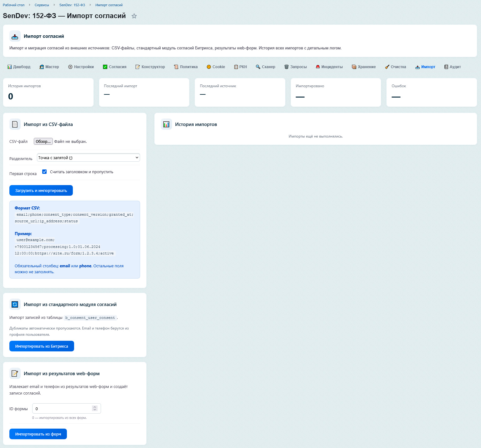Add page to favorites with star icon
Viewport: 481px width, 448px height.
pos(134,16)
